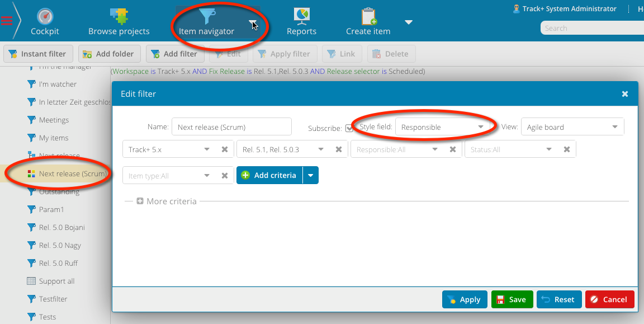The image size is (644, 324).
Task: Click the green Save button
Action: (512, 299)
